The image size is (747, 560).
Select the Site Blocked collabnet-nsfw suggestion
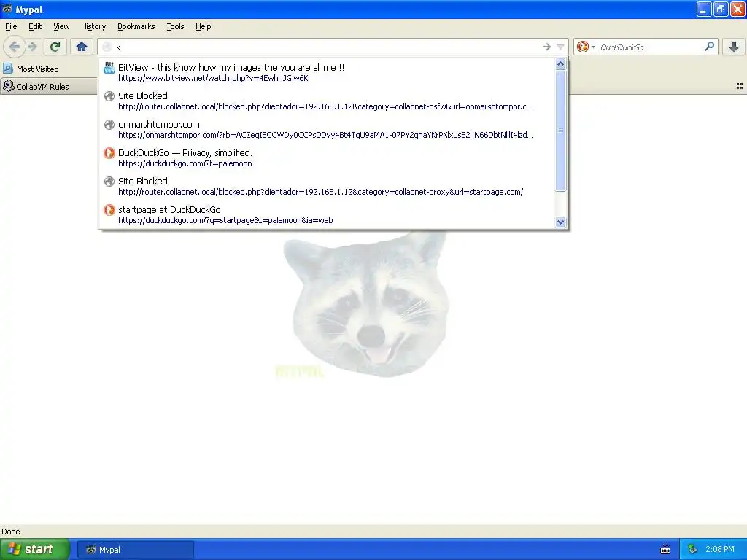click(327, 101)
